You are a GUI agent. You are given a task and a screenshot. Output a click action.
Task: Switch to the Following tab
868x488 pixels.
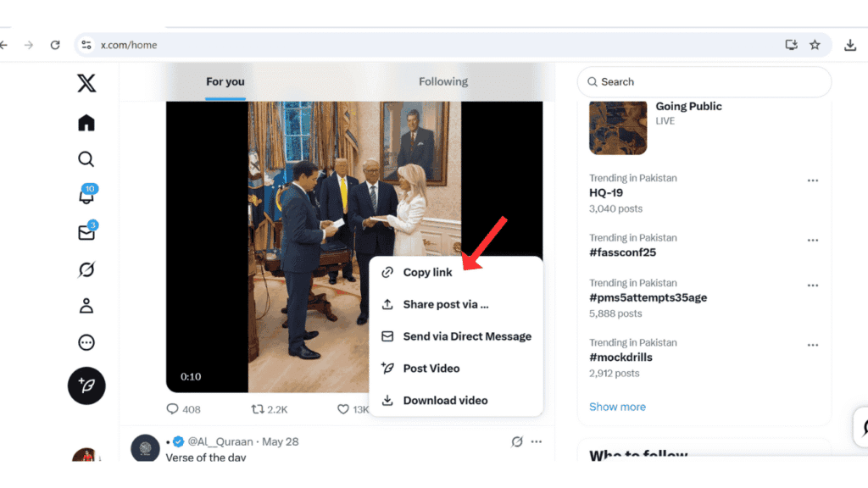pyautogui.click(x=443, y=82)
